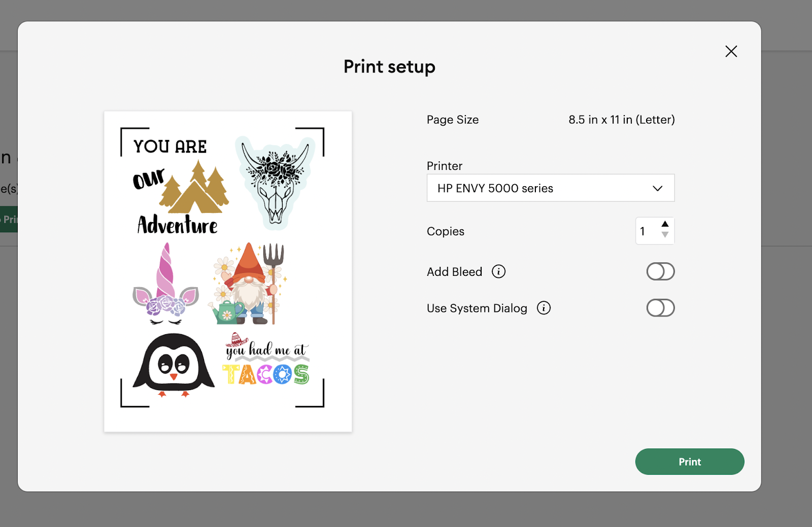
Task: Open the Use System Dialog info icon
Action: [x=544, y=308]
